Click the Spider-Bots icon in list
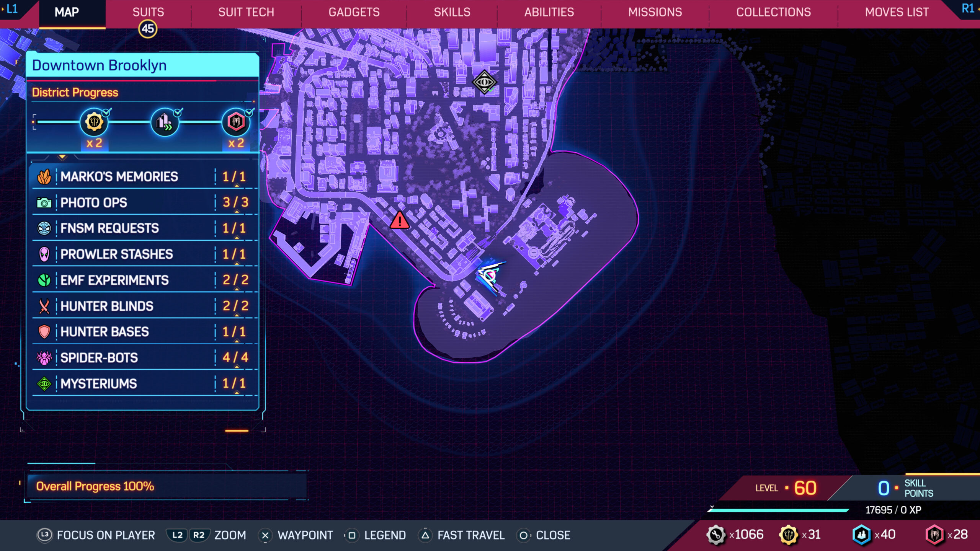The width and height of the screenshot is (980, 551). pyautogui.click(x=44, y=358)
